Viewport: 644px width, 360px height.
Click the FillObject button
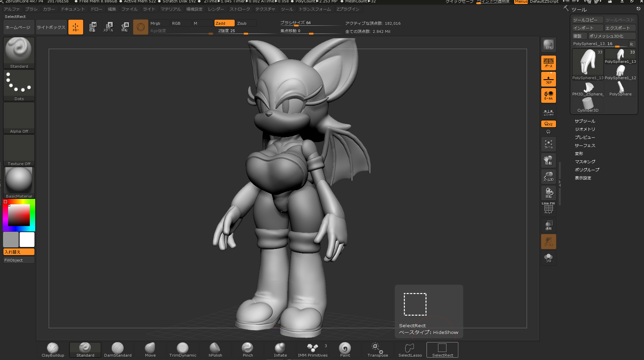tap(19, 260)
